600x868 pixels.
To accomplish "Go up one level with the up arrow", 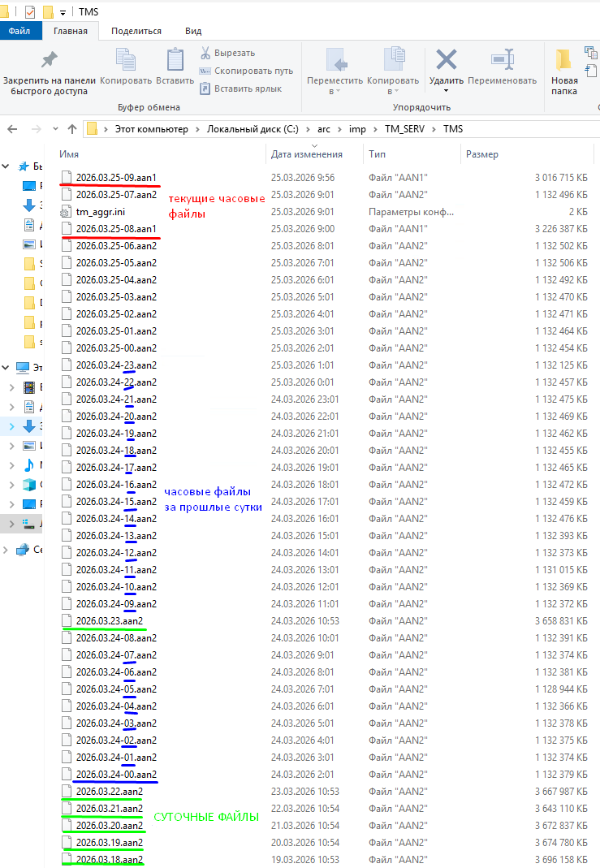I will [72, 129].
